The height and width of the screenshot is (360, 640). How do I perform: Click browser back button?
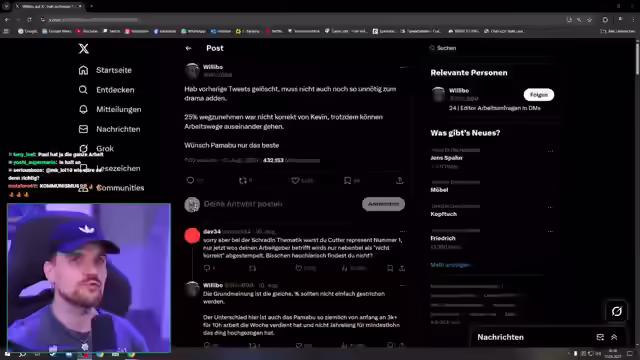pos(7,20)
